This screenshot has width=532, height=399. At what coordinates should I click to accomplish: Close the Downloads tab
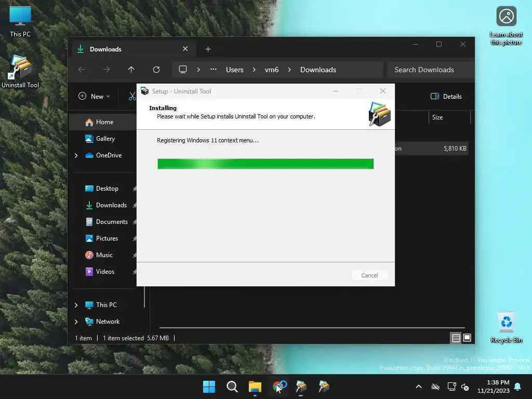point(185,49)
